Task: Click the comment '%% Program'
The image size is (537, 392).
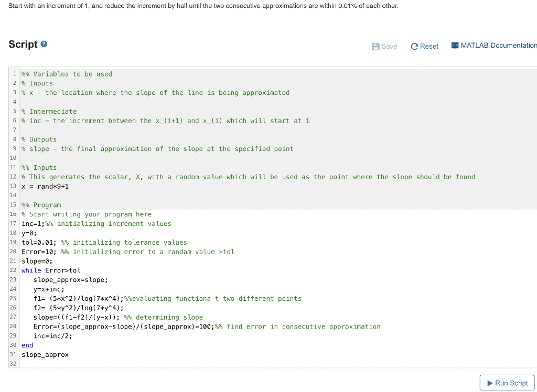Action: pos(41,205)
